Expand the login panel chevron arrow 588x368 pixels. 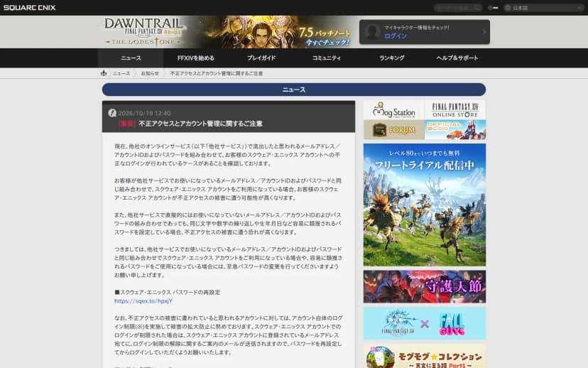click(484, 32)
